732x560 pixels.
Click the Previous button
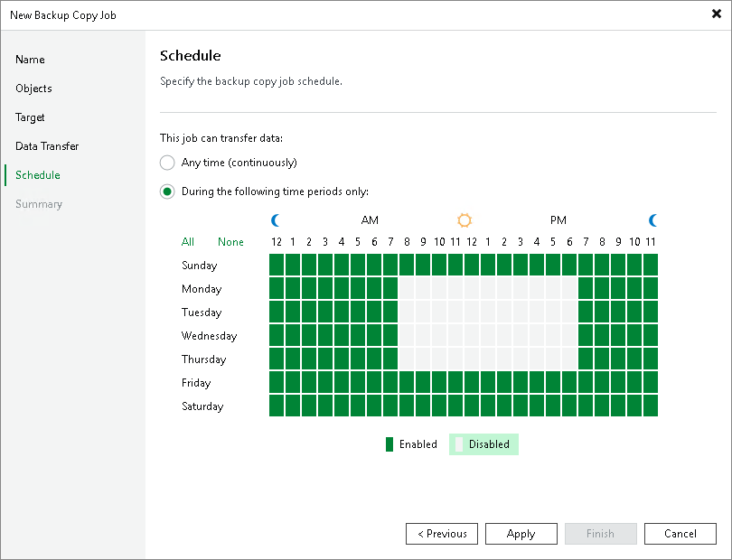(442, 534)
